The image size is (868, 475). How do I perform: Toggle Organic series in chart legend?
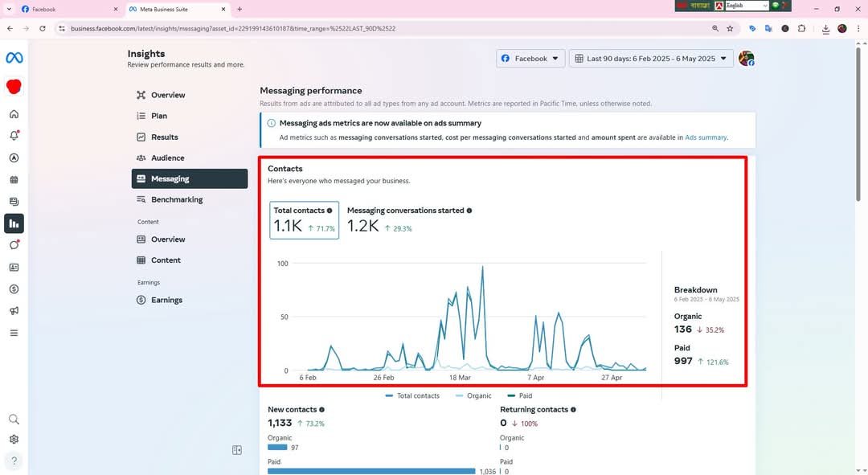[473, 395]
